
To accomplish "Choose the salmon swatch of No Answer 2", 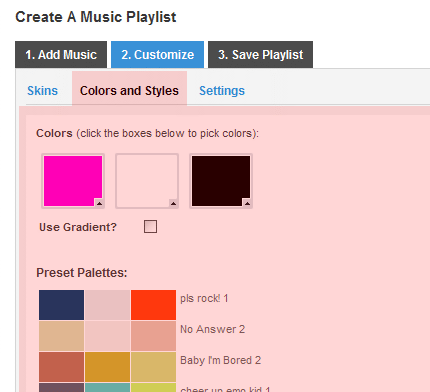I will click(153, 336).
